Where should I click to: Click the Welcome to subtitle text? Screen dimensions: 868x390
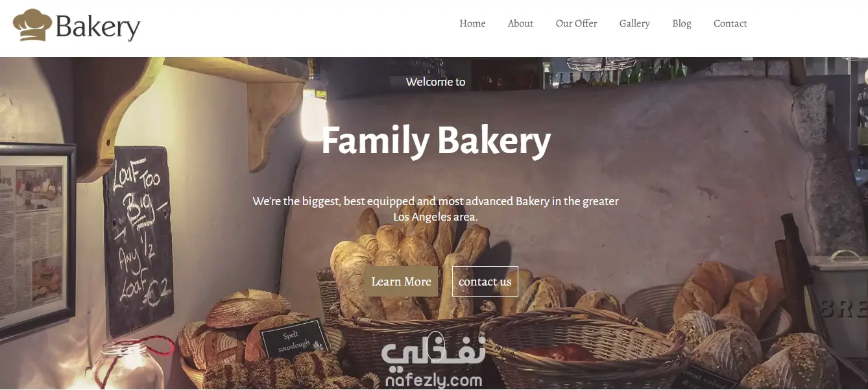pos(435,82)
